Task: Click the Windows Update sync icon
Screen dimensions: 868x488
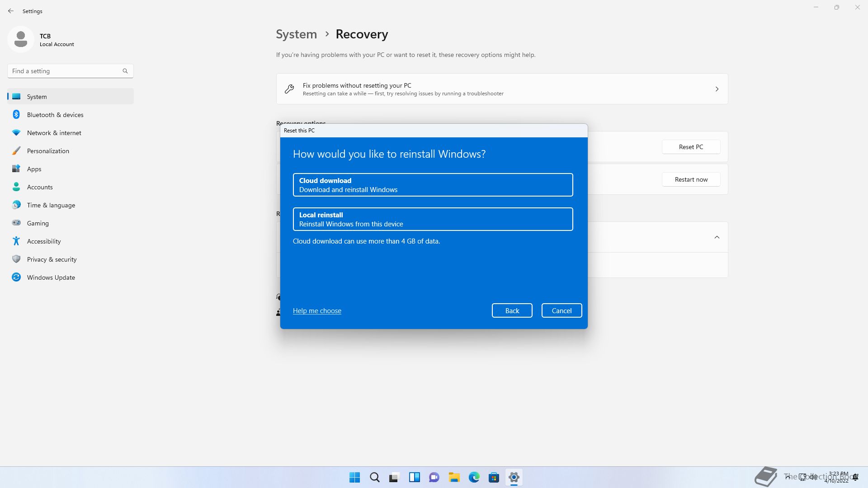Action: [x=16, y=277]
